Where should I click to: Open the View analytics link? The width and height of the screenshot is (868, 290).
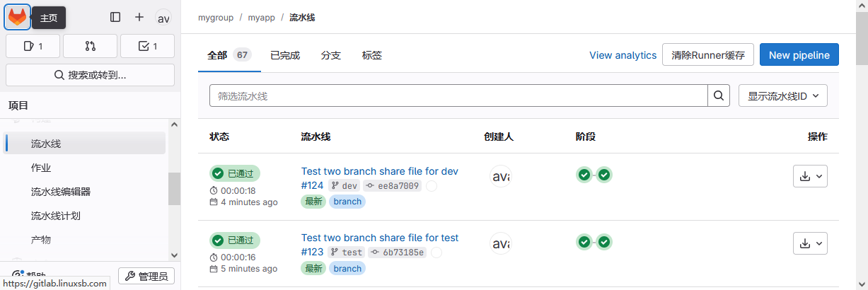pos(623,55)
